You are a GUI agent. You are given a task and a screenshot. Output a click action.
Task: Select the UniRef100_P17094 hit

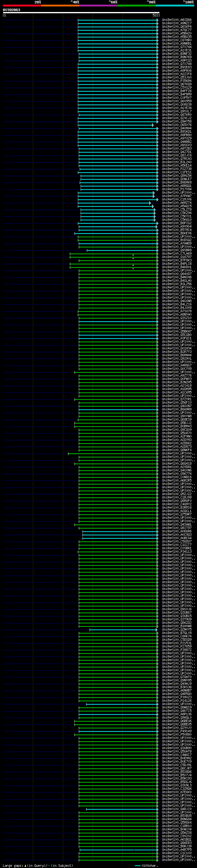177,189
